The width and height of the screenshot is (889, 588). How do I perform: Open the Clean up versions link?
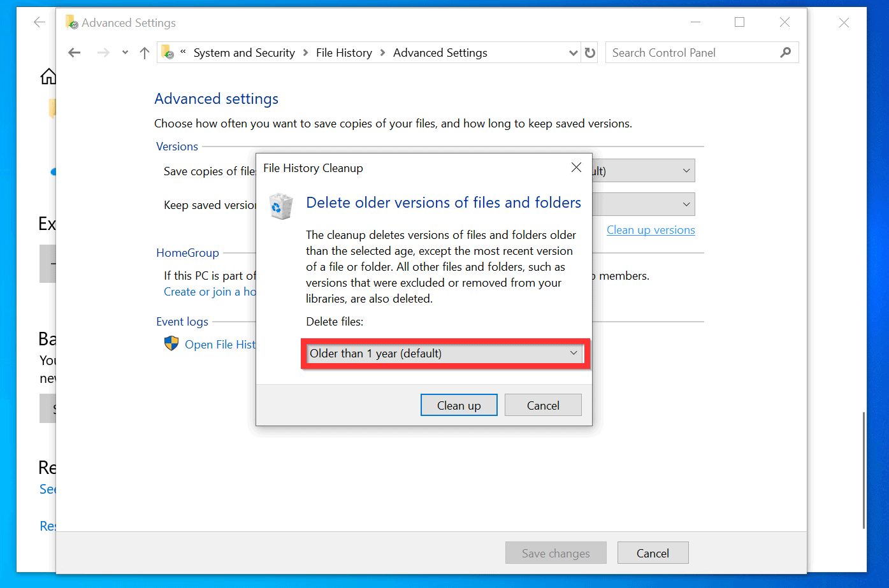[651, 229]
